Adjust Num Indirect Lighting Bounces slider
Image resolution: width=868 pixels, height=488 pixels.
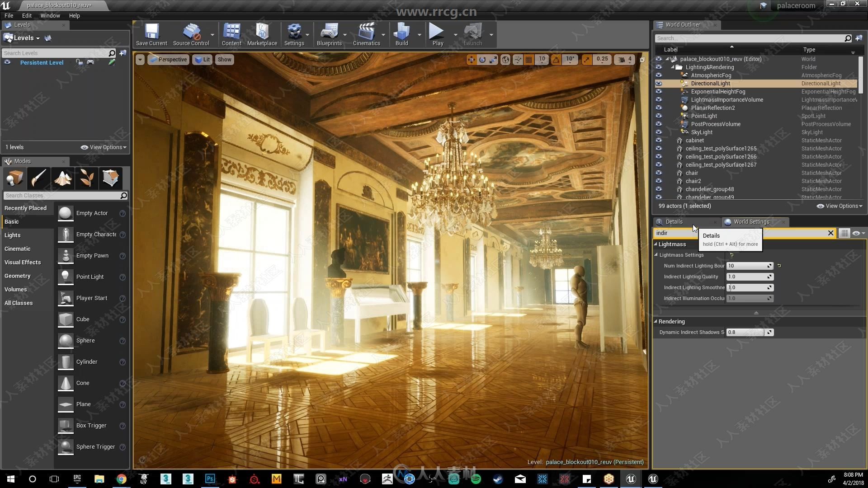tap(750, 266)
